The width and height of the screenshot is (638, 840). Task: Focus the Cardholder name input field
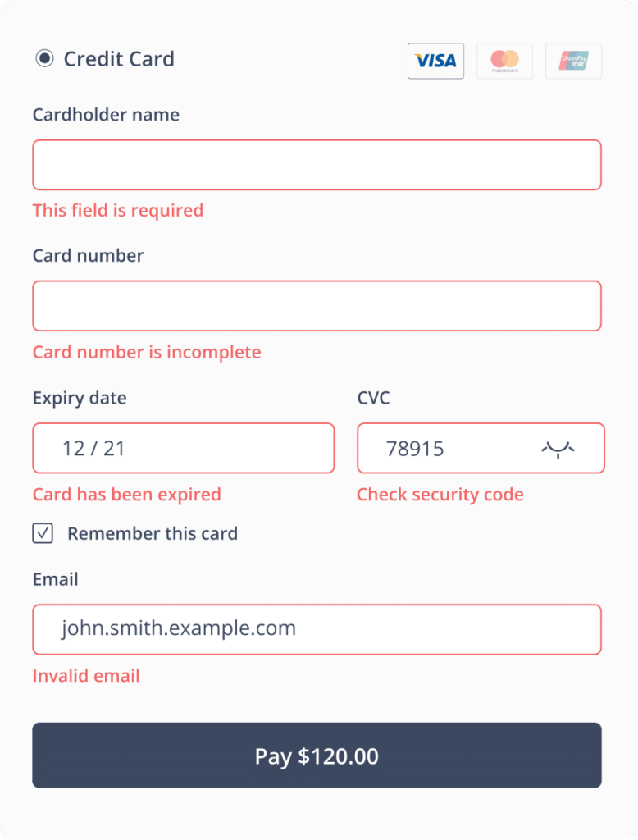[317, 165]
